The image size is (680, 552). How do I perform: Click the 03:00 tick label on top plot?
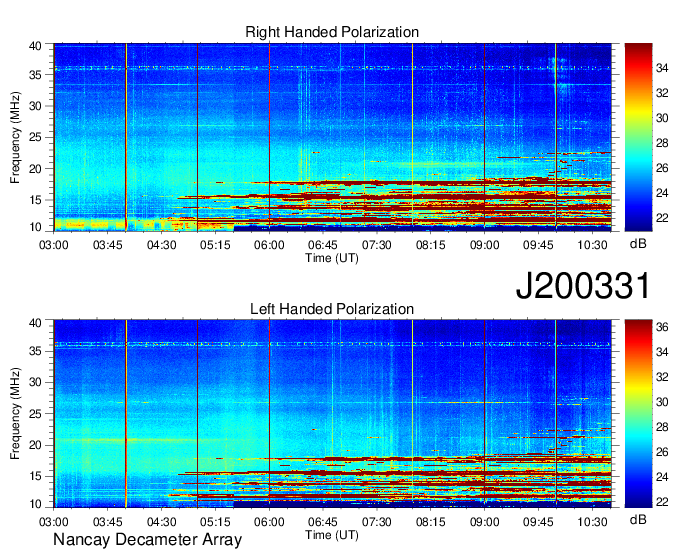click(54, 245)
